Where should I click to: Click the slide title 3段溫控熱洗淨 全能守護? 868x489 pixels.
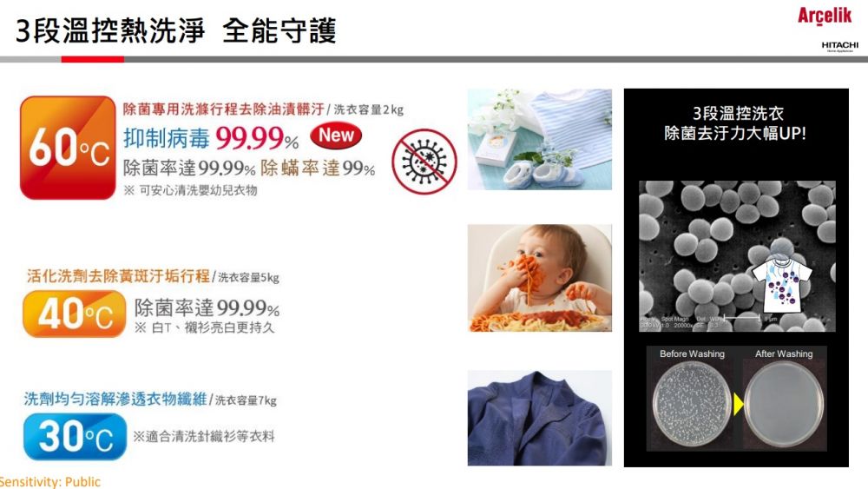pos(175,31)
